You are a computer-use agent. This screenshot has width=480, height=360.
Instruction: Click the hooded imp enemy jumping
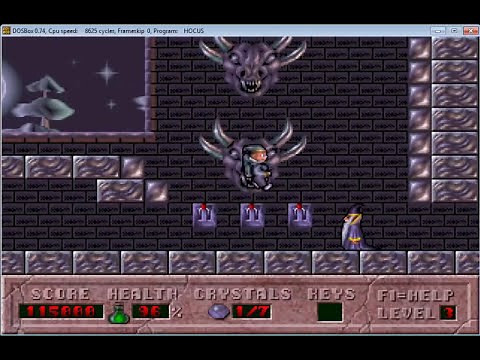256,167
